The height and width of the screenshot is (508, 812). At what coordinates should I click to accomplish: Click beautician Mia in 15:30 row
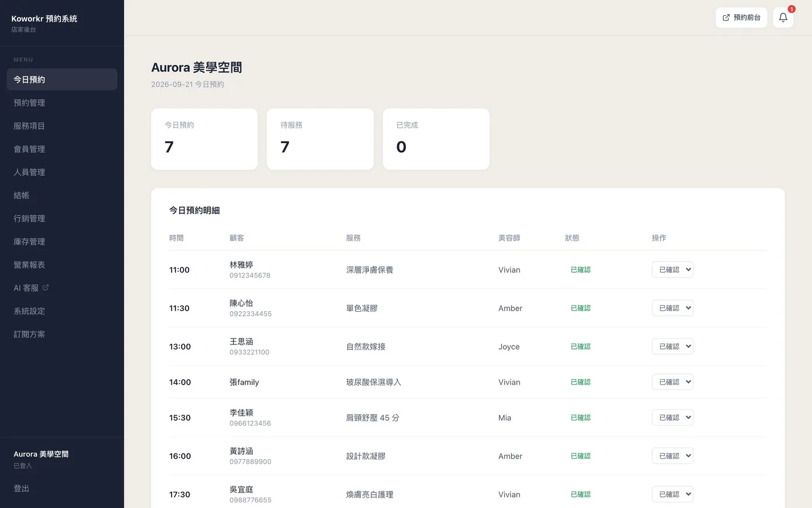click(x=505, y=417)
